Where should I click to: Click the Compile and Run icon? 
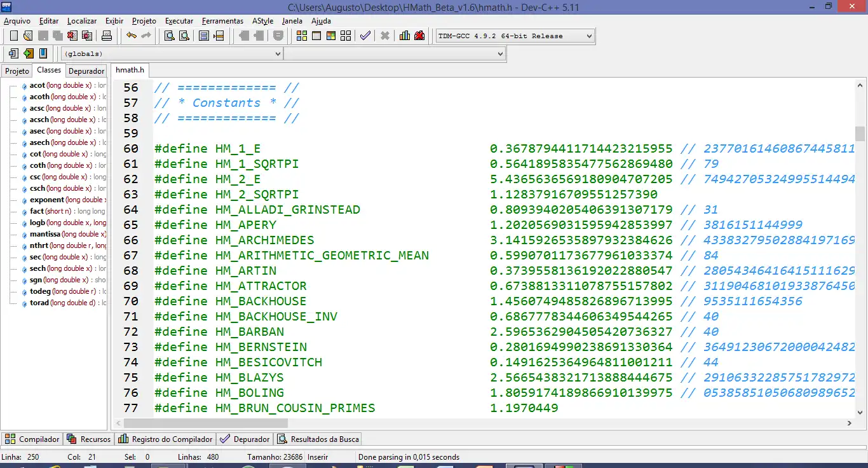tap(331, 36)
